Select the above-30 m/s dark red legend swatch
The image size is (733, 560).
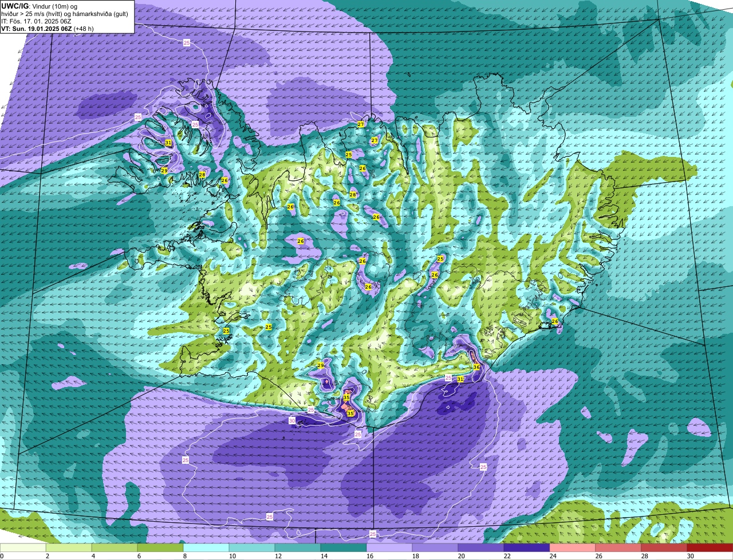click(x=710, y=548)
